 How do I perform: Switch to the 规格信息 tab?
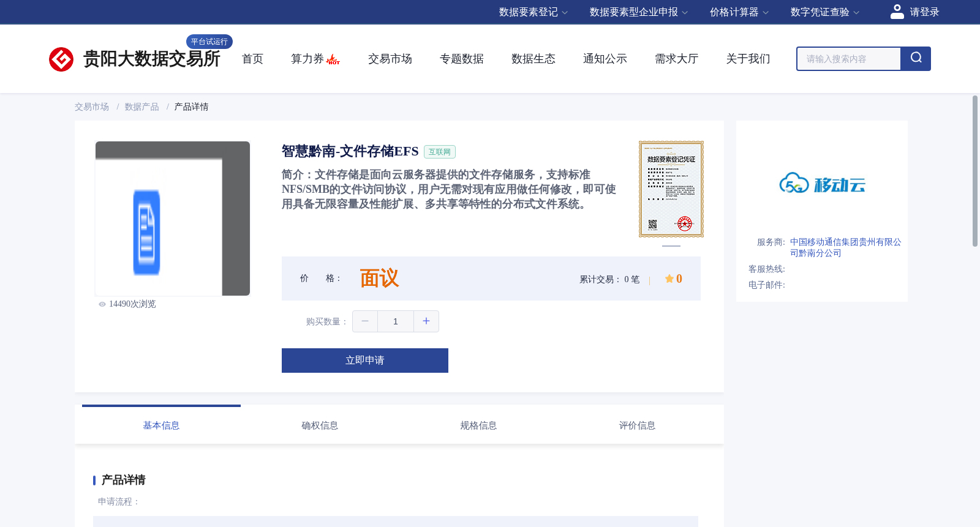[x=478, y=425]
